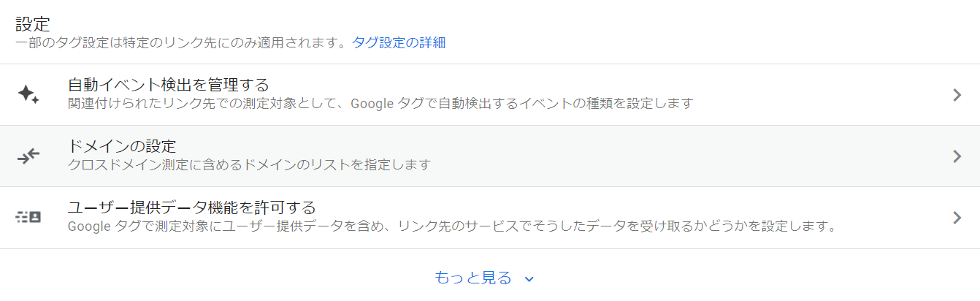Expand 自動イベント検出を管理する using its right chevron
The image size is (980, 301).
coord(957,94)
